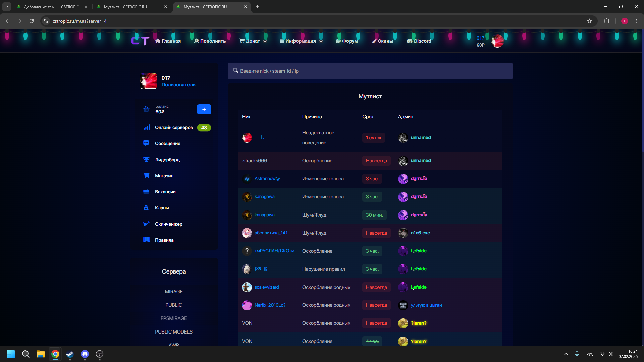This screenshot has width=644, height=362.
Task: Open the Форум menu item
Action: tap(347, 41)
